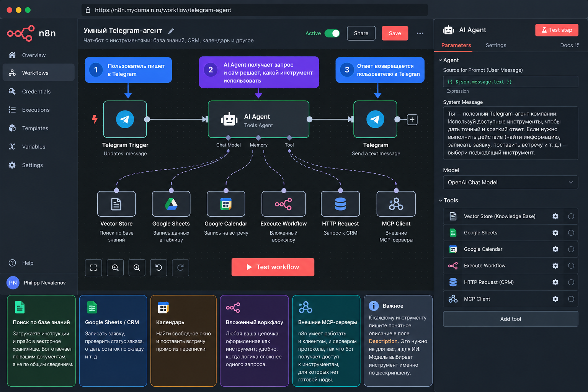
Task: Click the Source for Prompt expression field
Action: point(511,82)
